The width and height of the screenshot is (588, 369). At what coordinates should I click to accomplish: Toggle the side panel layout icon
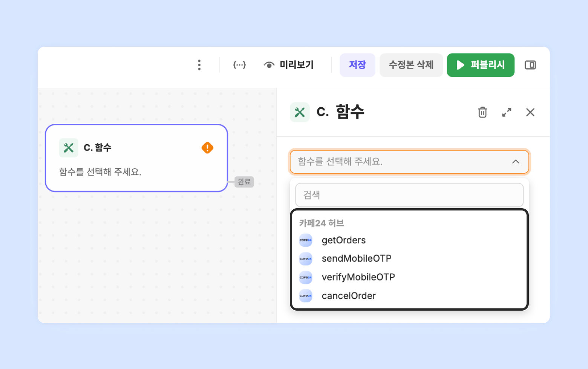pyautogui.click(x=530, y=65)
